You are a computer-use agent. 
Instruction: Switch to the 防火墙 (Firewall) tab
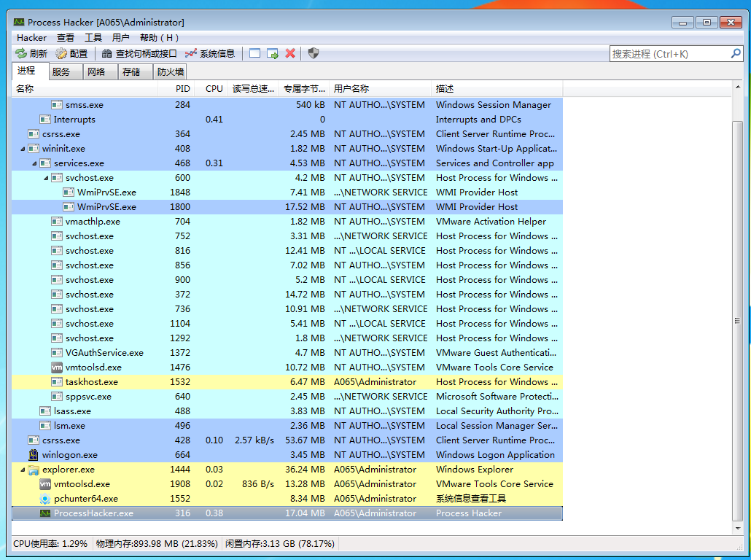tap(171, 72)
